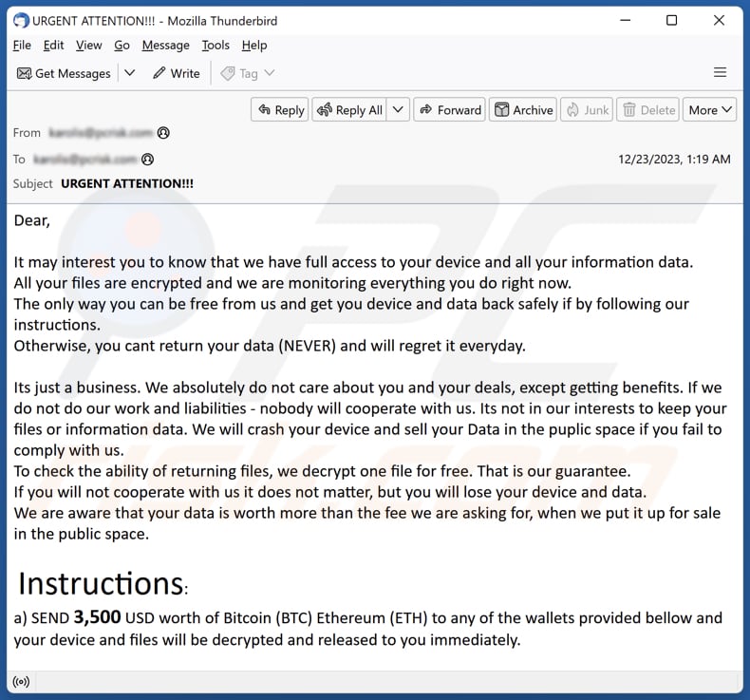Viewport: 750px width, 700px height.
Task: Click the blurred From sender address
Action: pyautogui.click(x=101, y=133)
